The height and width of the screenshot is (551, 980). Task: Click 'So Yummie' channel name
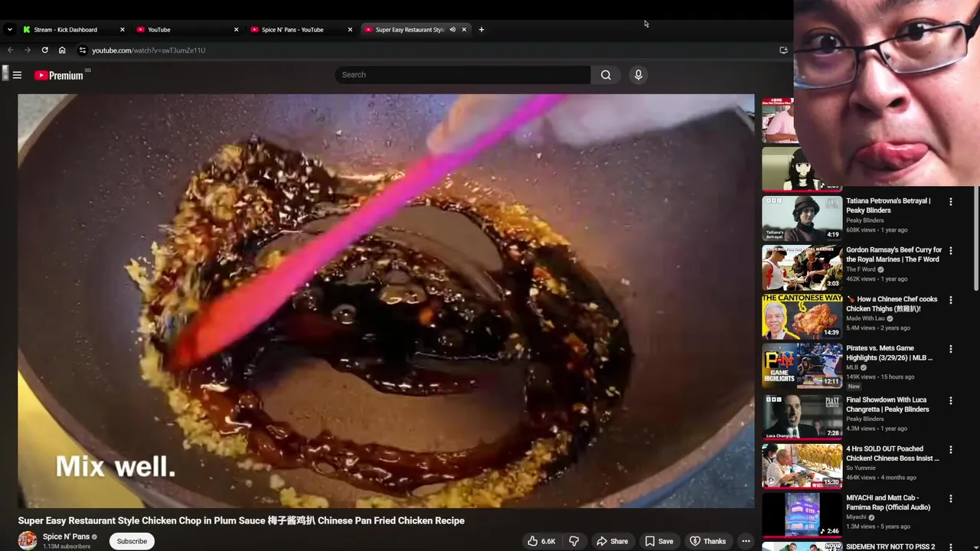[x=861, y=468]
